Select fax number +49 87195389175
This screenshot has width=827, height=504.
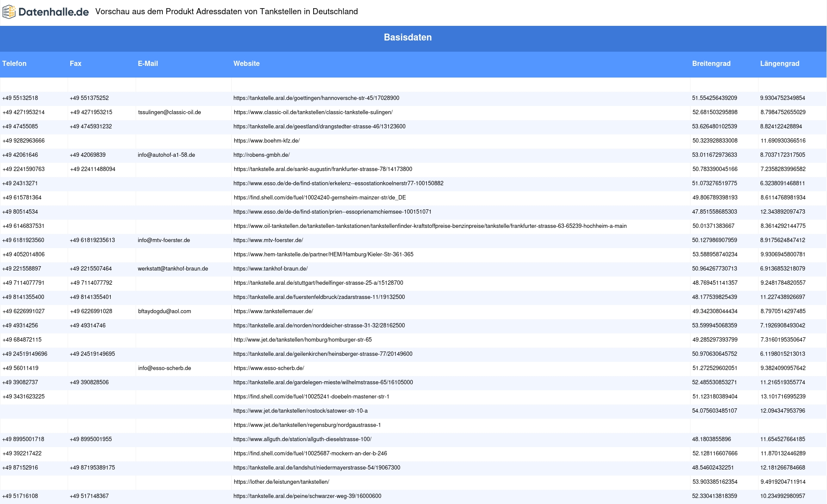point(92,468)
